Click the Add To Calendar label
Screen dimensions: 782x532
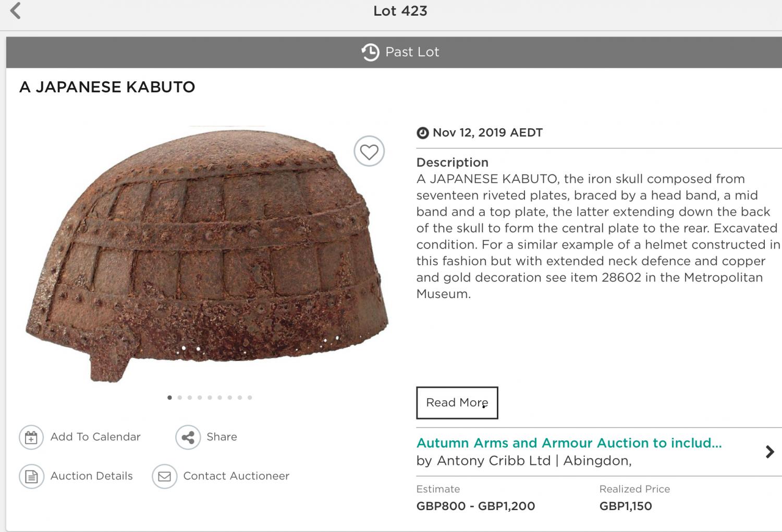(95, 437)
